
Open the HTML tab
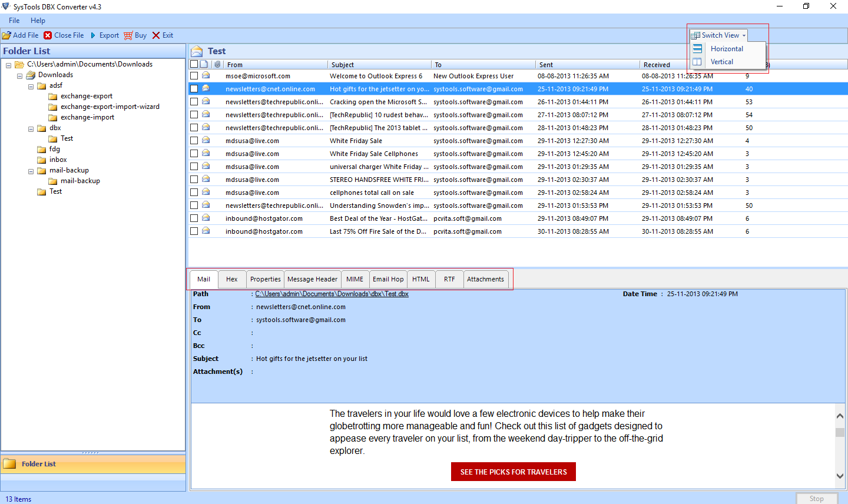pyautogui.click(x=421, y=279)
